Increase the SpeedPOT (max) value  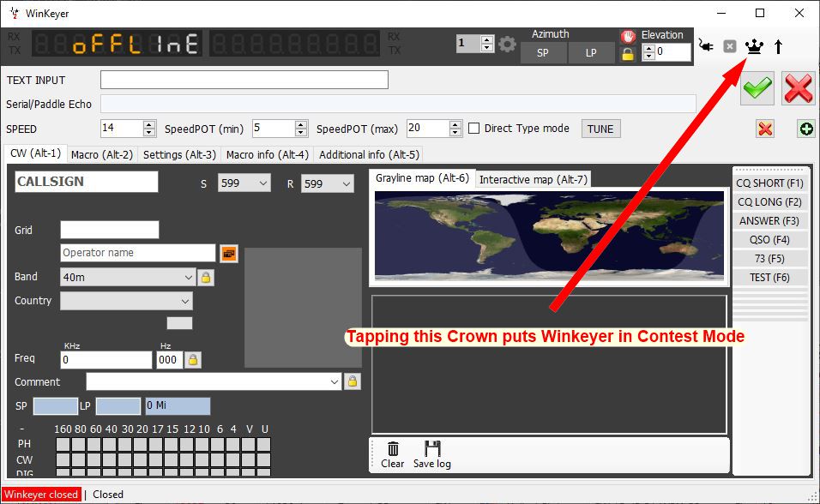(455, 124)
